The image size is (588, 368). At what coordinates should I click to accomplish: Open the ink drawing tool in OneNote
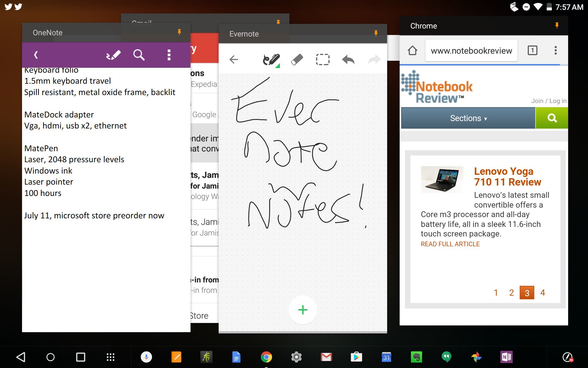[x=113, y=55]
